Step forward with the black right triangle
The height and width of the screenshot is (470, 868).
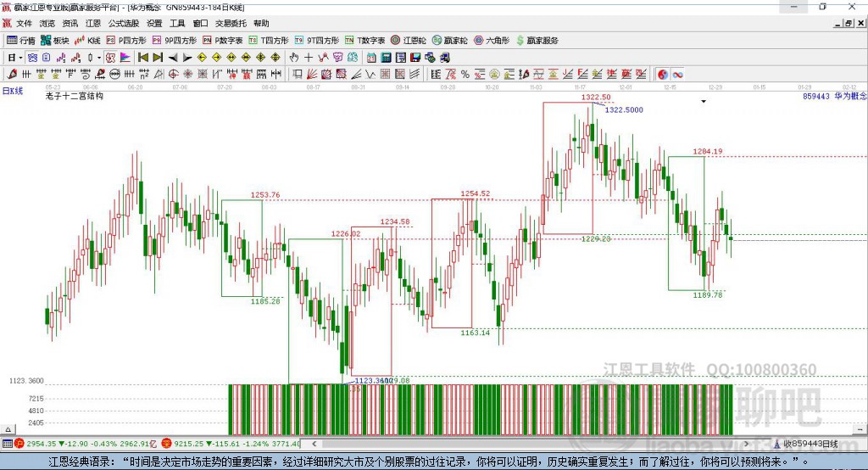pyautogui.click(x=187, y=58)
